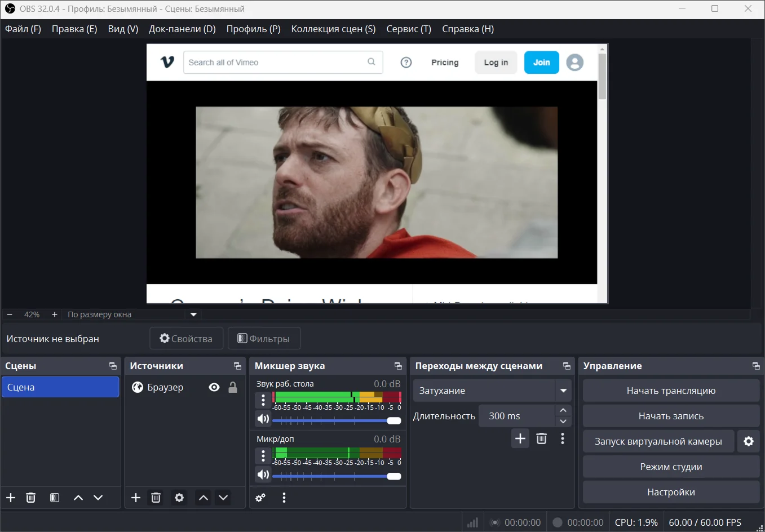
Task: Increase transition duration with up stepper
Action: click(x=563, y=410)
